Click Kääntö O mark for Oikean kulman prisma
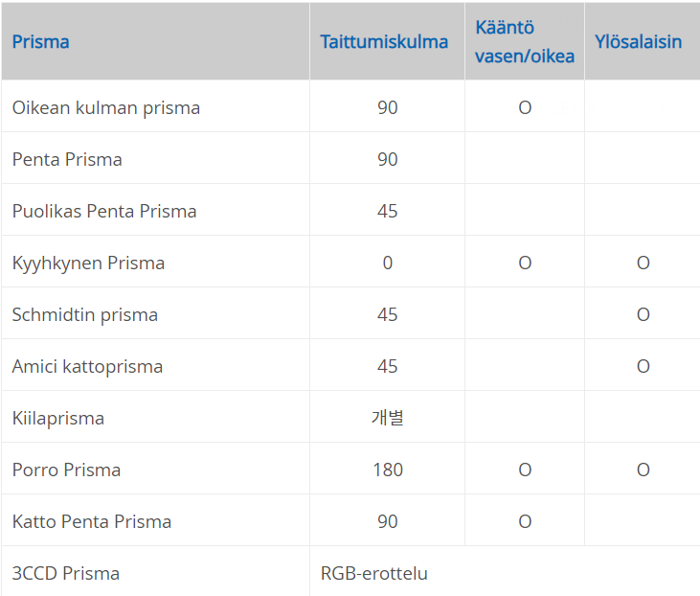The height and width of the screenshot is (596, 700). pyautogui.click(x=525, y=107)
